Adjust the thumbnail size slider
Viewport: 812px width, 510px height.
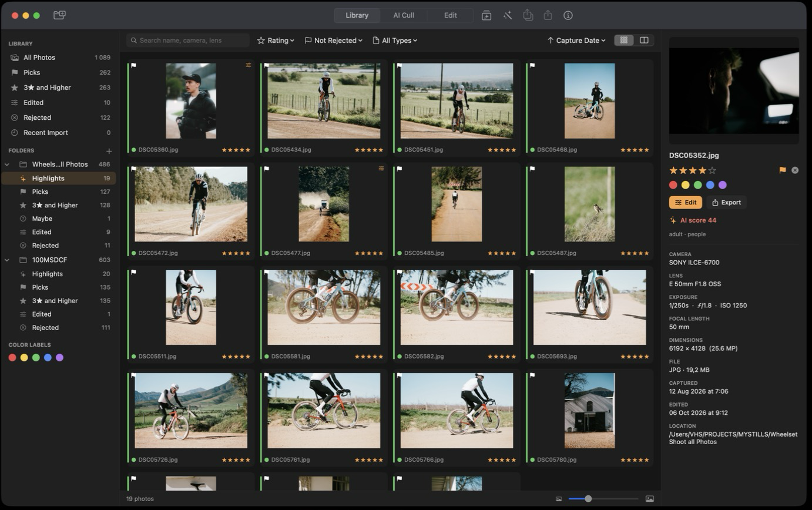point(603,499)
